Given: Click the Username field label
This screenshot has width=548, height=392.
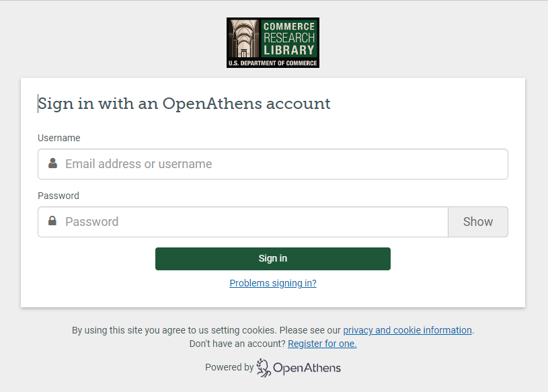Looking at the screenshot, I should [59, 138].
